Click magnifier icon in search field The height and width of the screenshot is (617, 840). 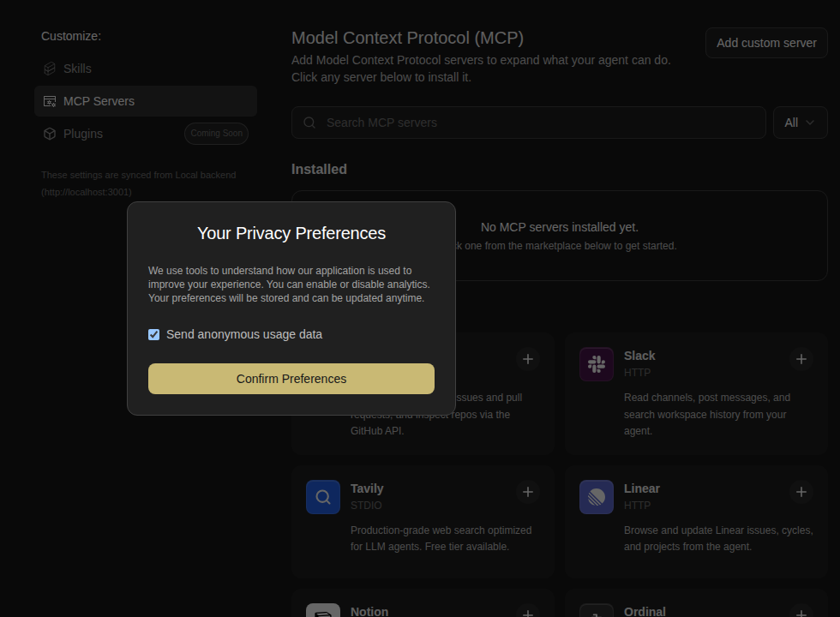coord(309,123)
